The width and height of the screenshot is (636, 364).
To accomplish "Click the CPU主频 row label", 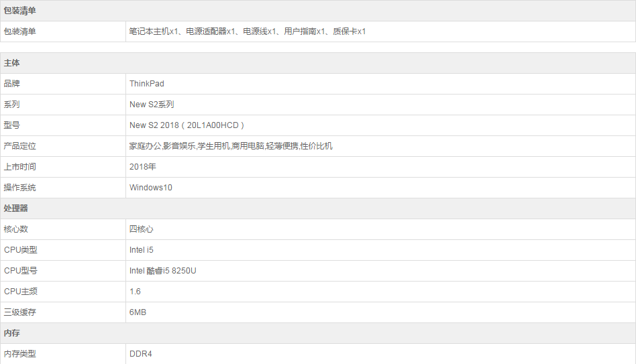I will point(20,292).
